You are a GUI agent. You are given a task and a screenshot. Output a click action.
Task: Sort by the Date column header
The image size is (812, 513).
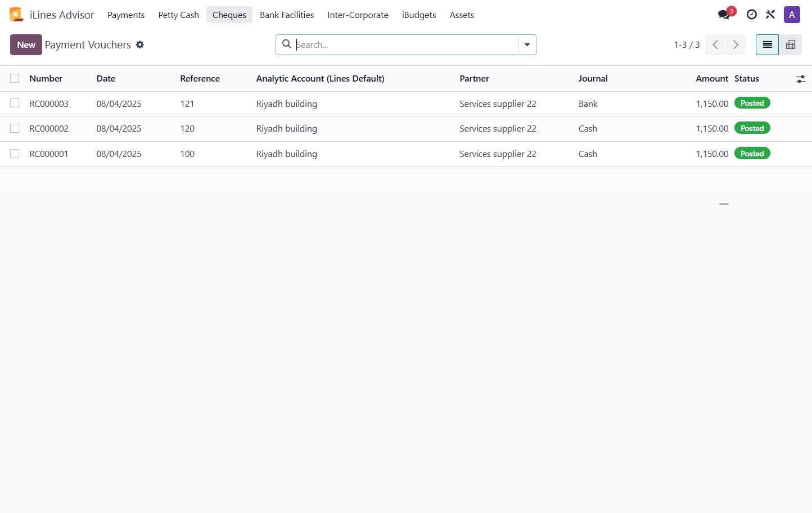pos(106,79)
